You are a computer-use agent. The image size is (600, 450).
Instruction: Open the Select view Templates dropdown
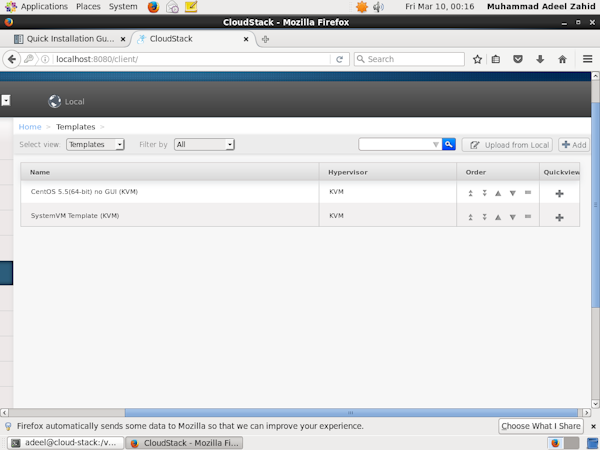(x=95, y=144)
